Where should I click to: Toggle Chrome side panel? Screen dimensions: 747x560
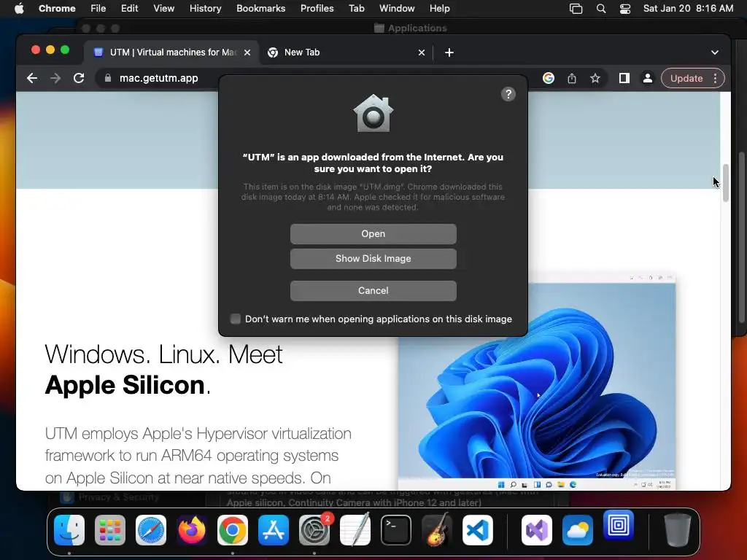(624, 78)
